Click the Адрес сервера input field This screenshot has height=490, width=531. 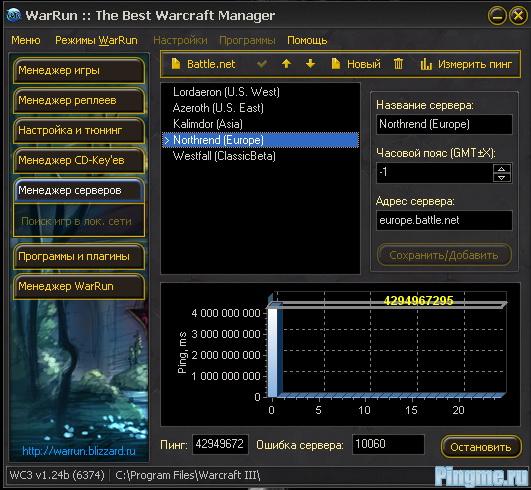[x=444, y=220]
